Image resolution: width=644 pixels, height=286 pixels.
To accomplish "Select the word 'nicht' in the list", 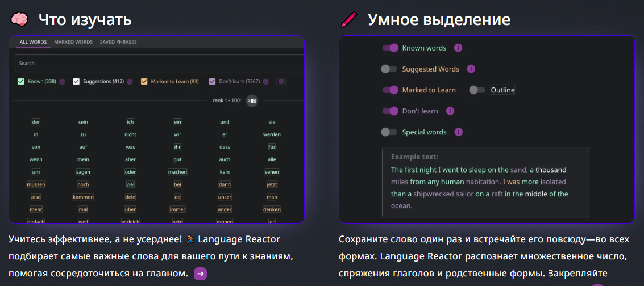I will click(x=130, y=134).
